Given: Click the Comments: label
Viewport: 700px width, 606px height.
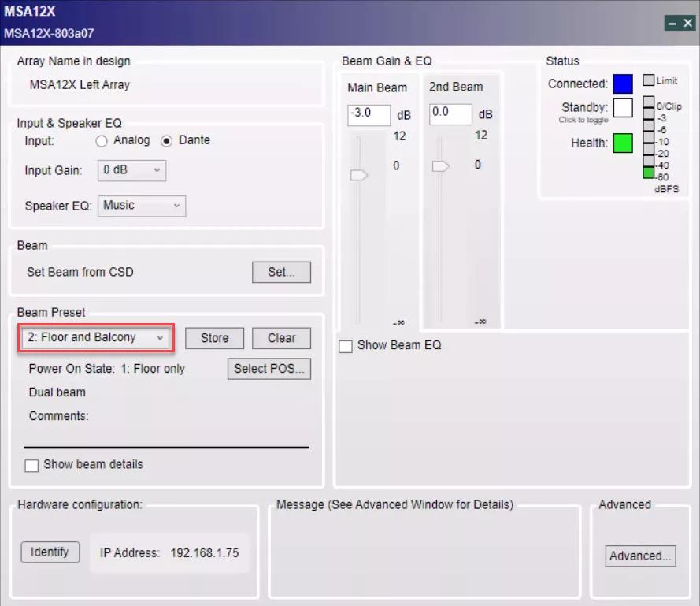Looking at the screenshot, I should coord(58,416).
